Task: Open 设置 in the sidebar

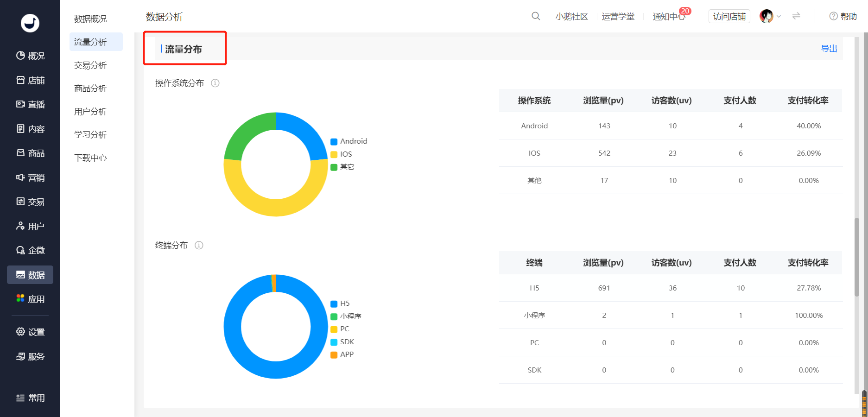Action: pyautogui.click(x=30, y=332)
